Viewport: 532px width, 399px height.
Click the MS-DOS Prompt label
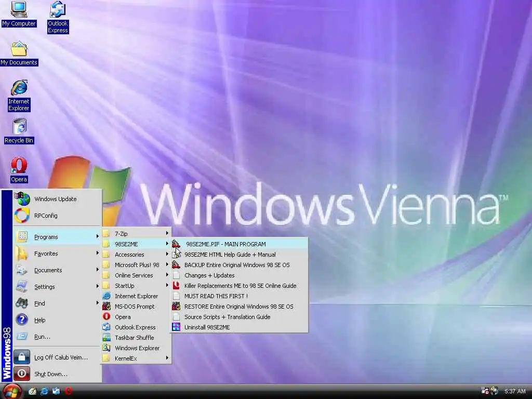point(135,307)
